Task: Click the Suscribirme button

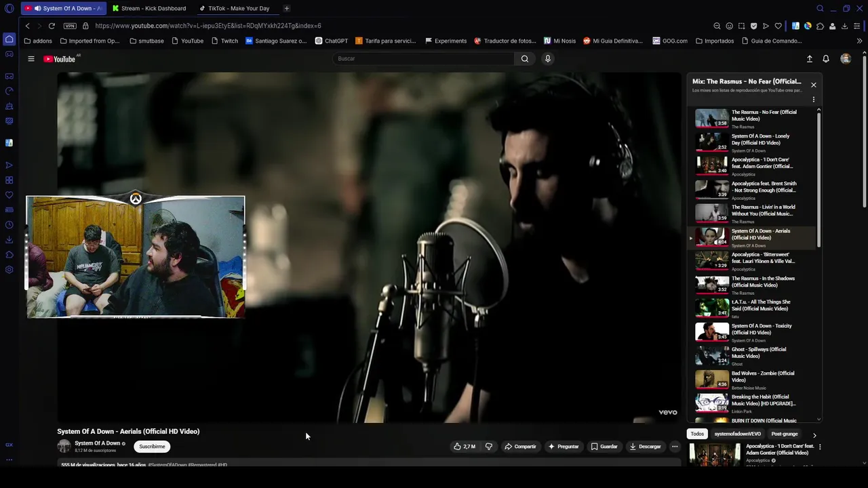Action: click(x=152, y=447)
